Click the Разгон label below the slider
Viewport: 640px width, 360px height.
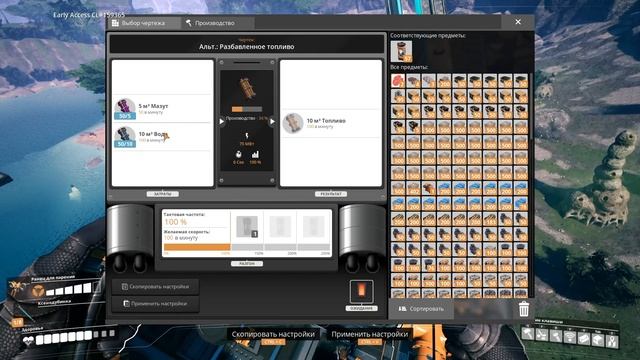[247, 264]
